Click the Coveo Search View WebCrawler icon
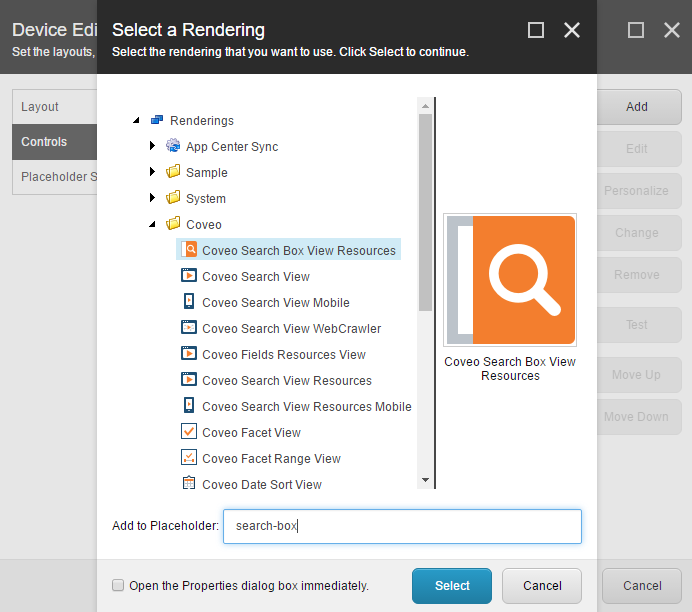This screenshot has height=612, width=692. [x=189, y=327]
